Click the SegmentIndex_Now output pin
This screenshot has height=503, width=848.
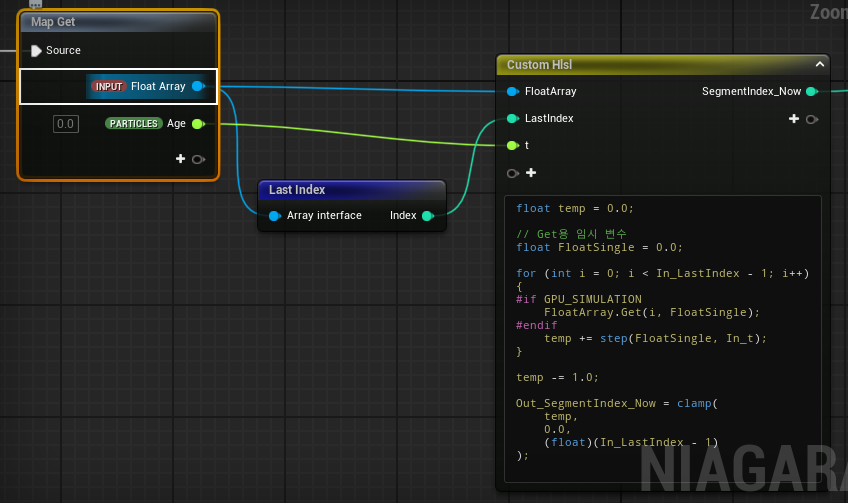[x=812, y=91]
